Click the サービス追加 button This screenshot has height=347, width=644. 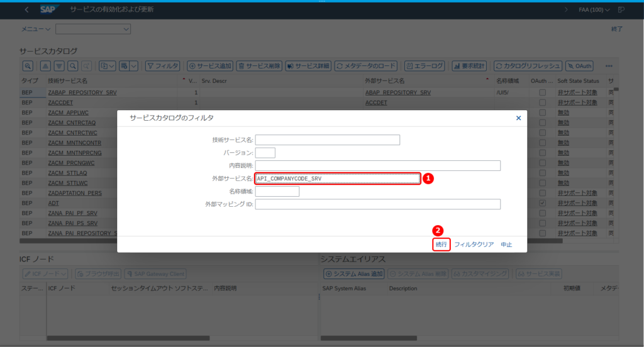pos(210,66)
